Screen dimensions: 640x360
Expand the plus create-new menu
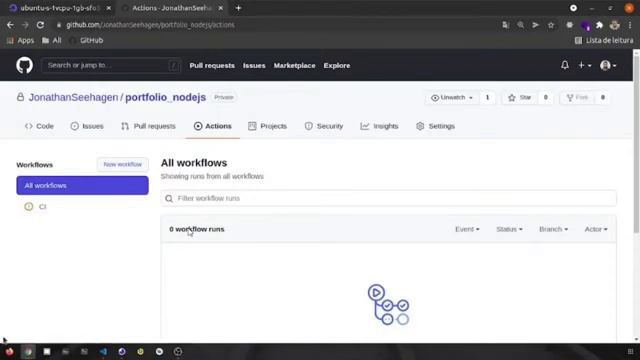tap(584, 65)
